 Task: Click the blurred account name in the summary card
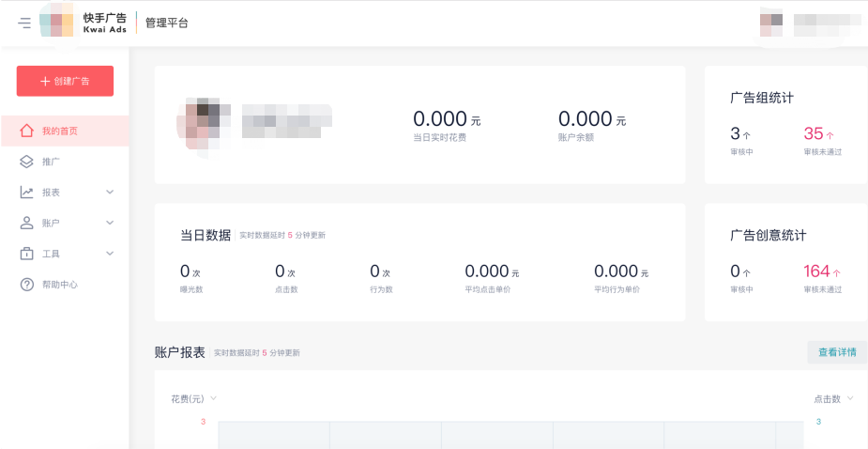click(x=287, y=121)
